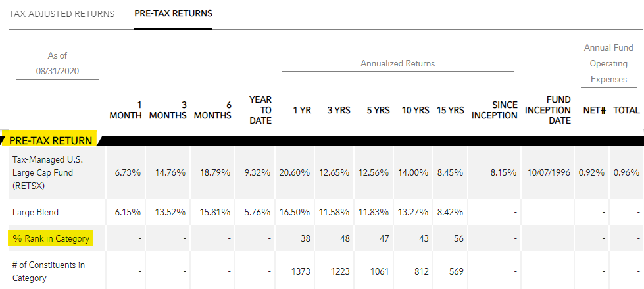Click the 08/31/2020 as-of date
The width and height of the screenshot is (644, 289).
point(58,70)
